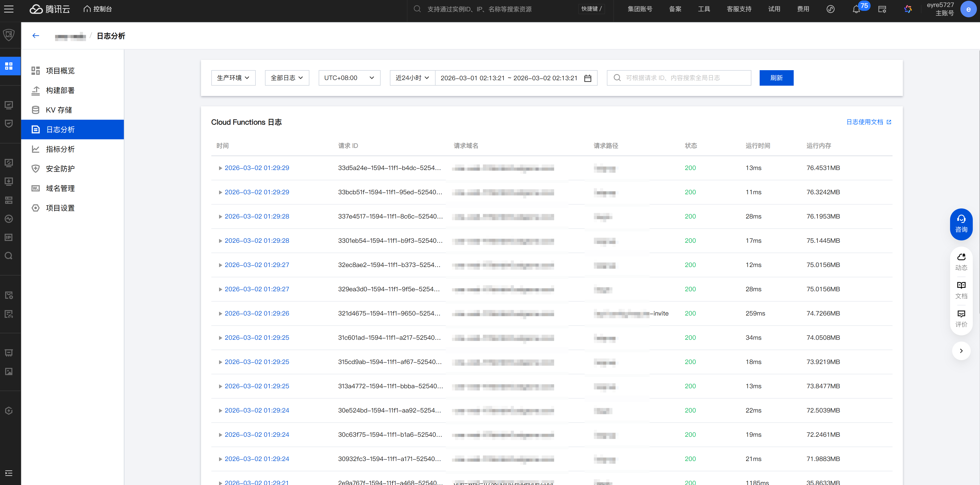This screenshot has width=980, height=485.
Task: Click the 咨询 customer support floating button
Action: (x=961, y=224)
